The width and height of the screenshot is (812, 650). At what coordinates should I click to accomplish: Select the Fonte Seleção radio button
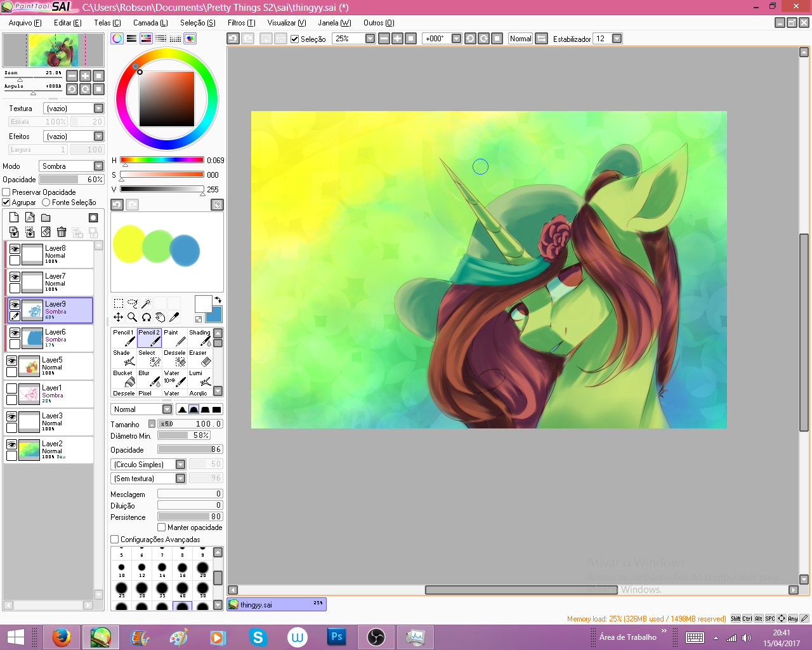pos(46,202)
